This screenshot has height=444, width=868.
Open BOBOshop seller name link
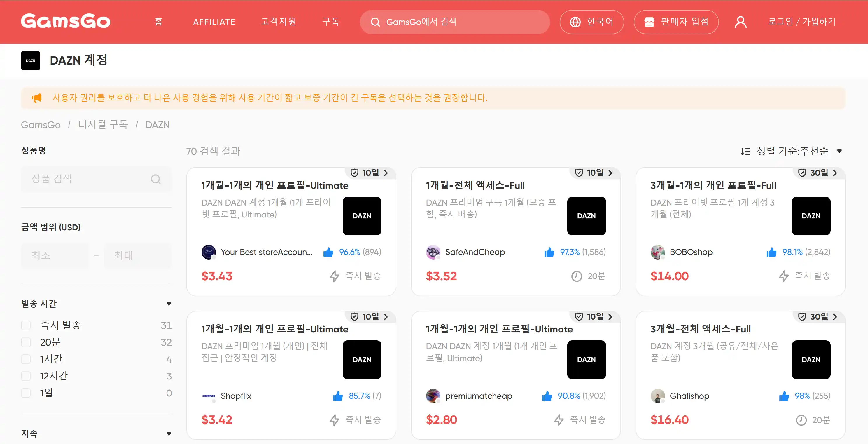(x=691, y=252)
